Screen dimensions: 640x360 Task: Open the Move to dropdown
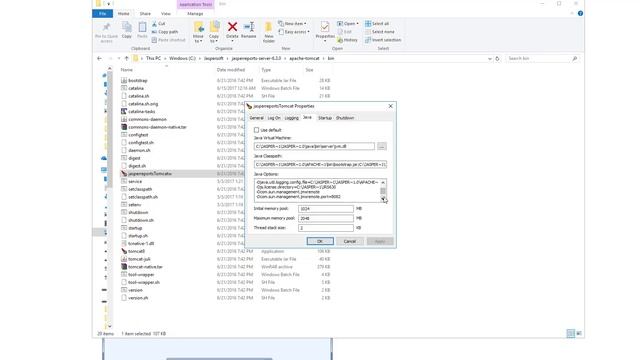coord(198,41)
